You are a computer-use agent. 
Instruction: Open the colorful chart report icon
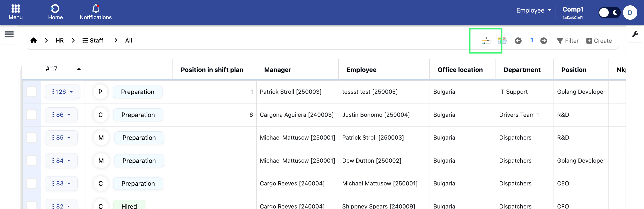tap(502, 41)
